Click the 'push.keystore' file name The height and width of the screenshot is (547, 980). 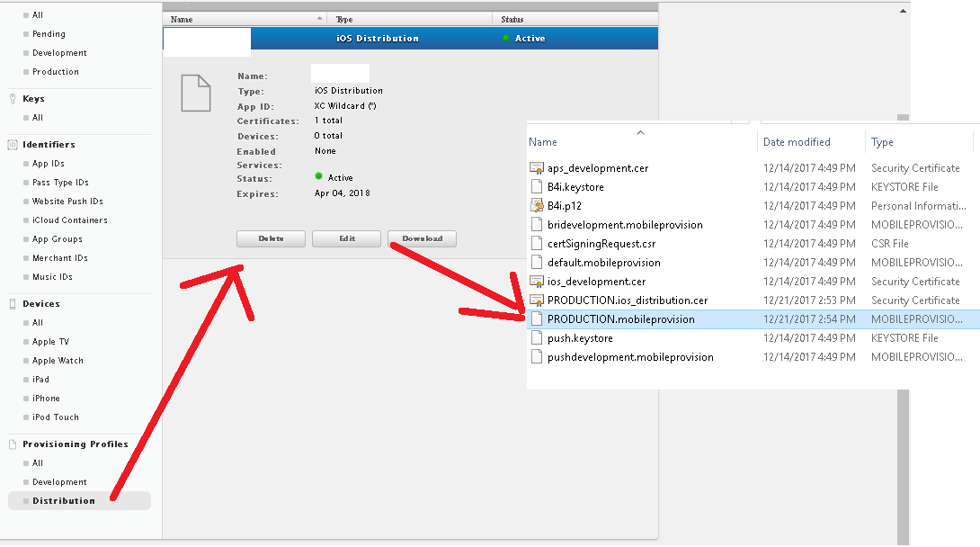tap(580, 338)
